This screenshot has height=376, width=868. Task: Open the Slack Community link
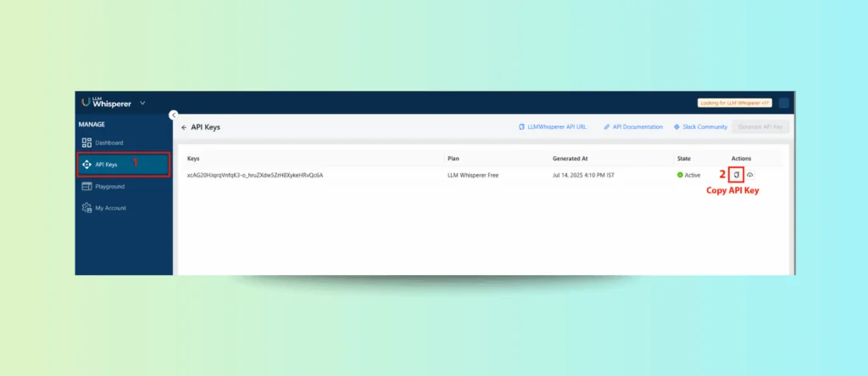coord(701,127)
